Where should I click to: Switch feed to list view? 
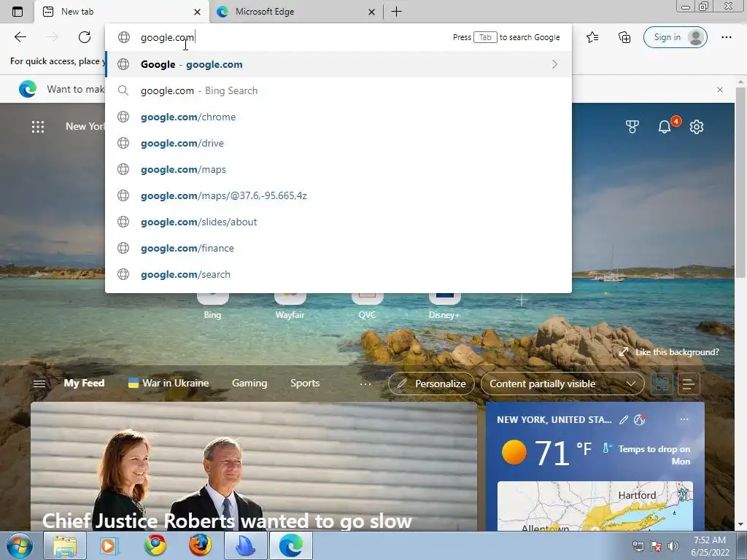(x=689, y=384)
